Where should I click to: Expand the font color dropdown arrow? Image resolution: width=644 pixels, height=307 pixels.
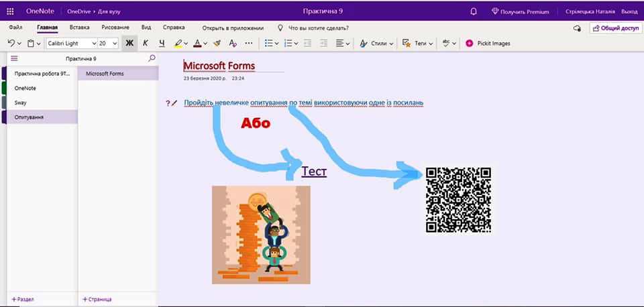click(205, 44)
